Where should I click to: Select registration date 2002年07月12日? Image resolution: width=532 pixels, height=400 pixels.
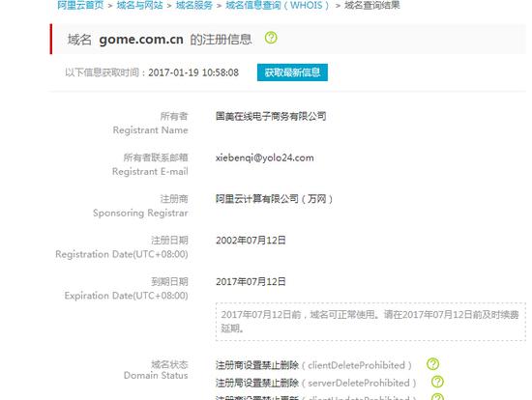click(251, 241)
